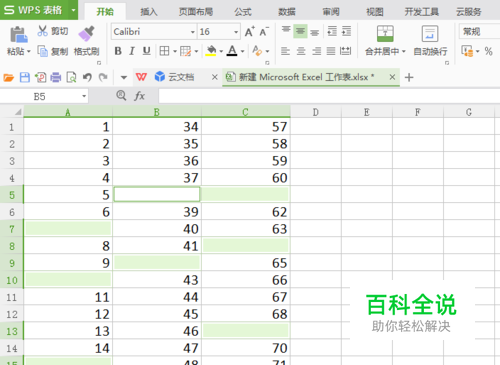Click the WPS home W icon

coord(141,77)
